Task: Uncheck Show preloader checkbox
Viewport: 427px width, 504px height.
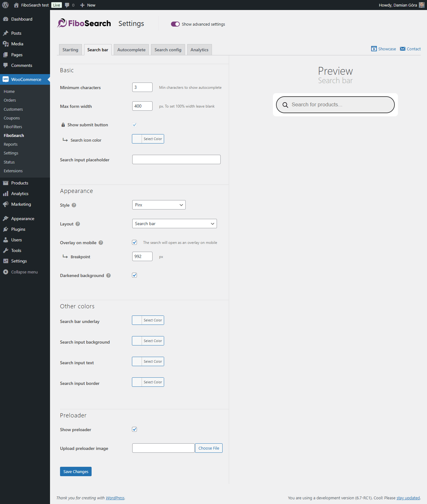Action: 134,429
